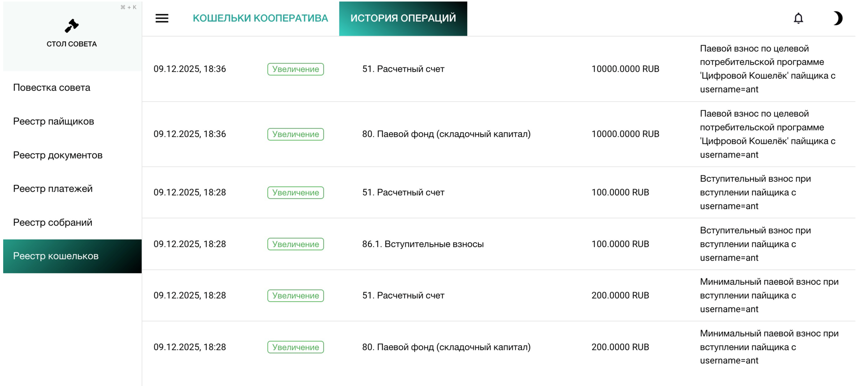Screen dimensions: 868x386
Task: Select the 51. Расчетный счет row dated 18:36
Action: point(403,69)
